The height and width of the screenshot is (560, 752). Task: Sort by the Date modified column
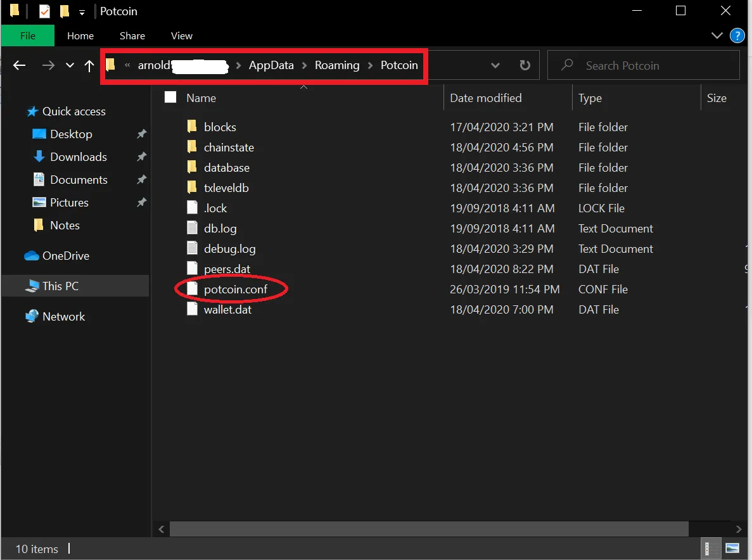[x=485, y=98]
